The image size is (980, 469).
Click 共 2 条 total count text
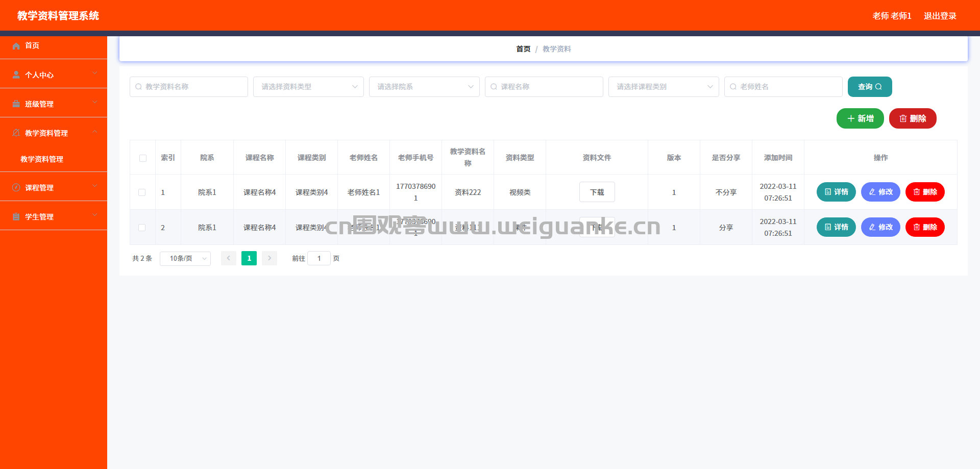pos(142,258)
